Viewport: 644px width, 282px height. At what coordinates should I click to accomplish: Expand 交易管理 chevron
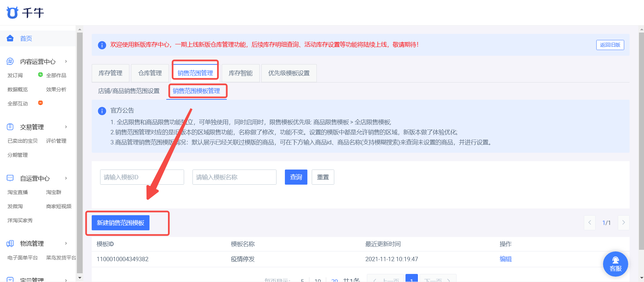[66, 127]
